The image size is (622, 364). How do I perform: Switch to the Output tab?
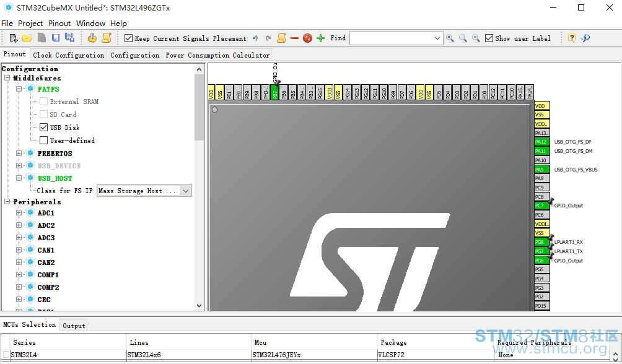(74, 326)
